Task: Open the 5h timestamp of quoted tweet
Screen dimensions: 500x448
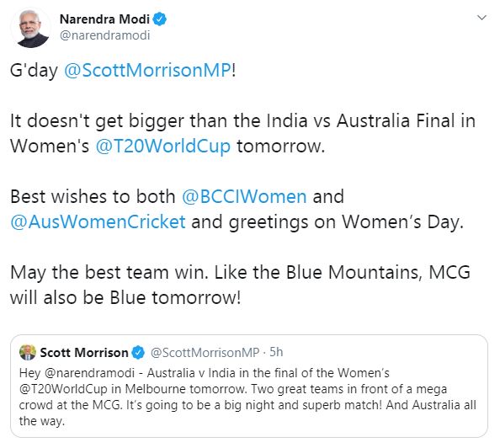Action: 276,352
